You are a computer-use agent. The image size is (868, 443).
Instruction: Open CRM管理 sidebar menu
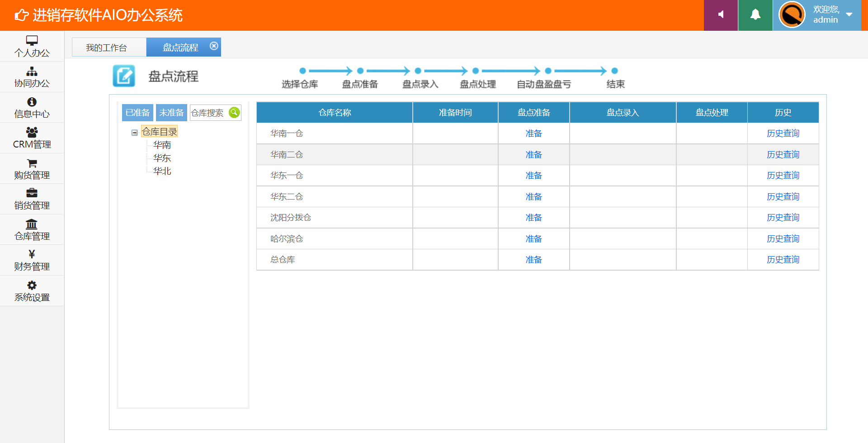[x=32, y=138]
